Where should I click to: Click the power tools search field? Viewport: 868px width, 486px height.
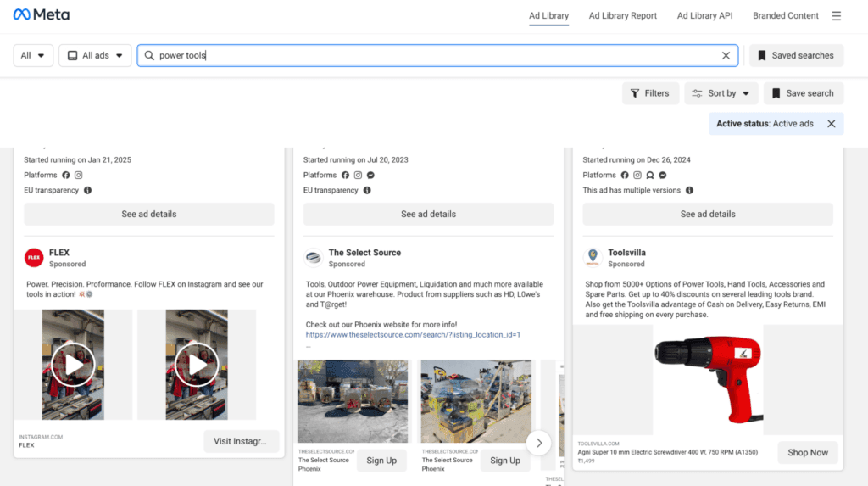click(437, 55)
